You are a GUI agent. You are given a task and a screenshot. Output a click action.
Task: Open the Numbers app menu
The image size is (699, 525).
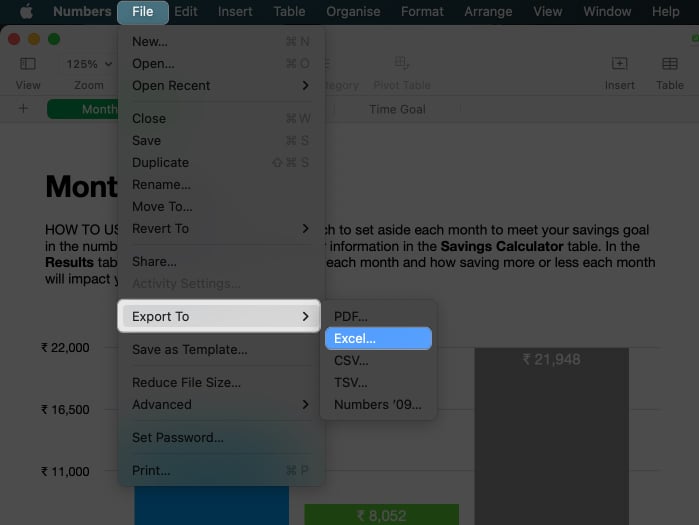coord(82,12)
